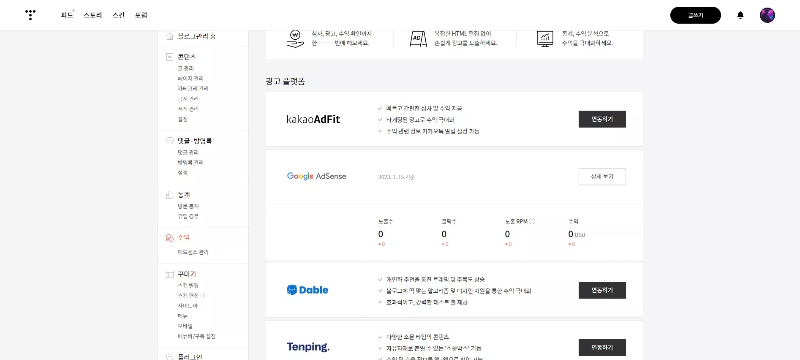This screenshot has width=800, height=360.
Task: Click the money-in-hand icon at top
Action: click(x=295, y=38)
